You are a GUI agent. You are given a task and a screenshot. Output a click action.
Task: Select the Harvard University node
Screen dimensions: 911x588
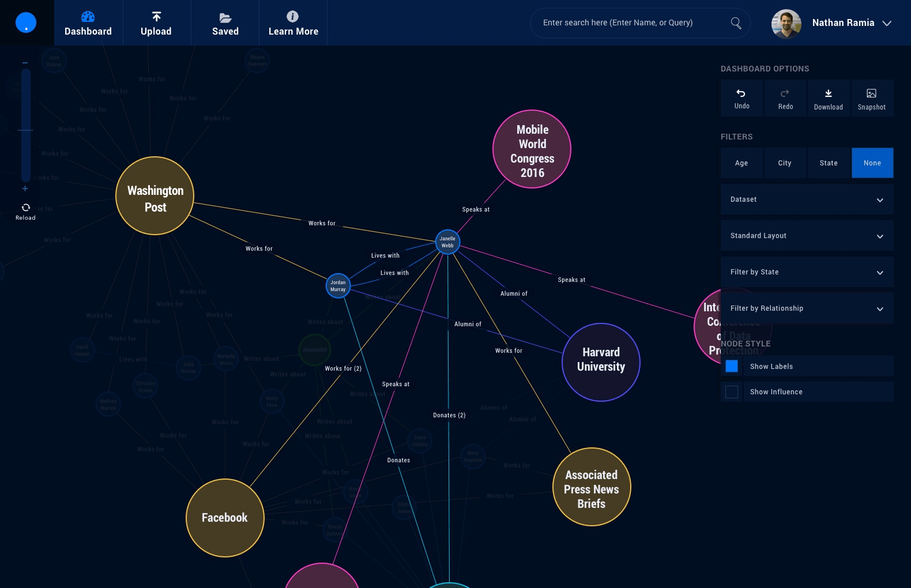click(601, 362)
